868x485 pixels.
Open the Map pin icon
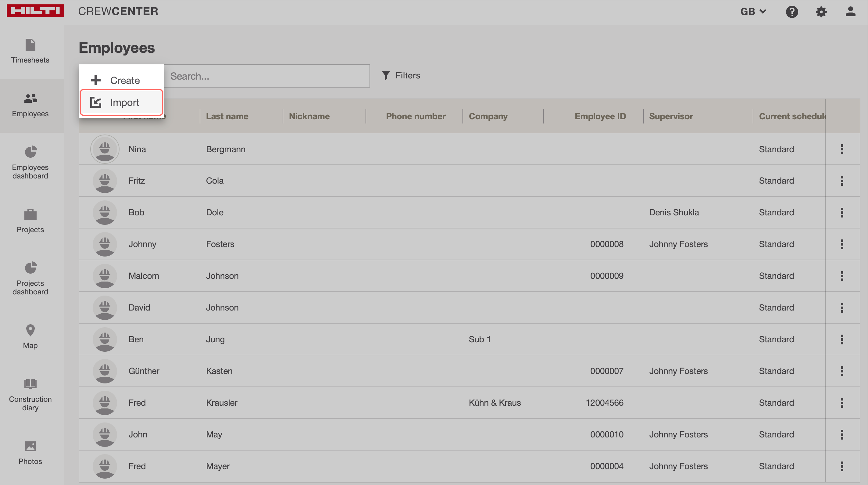click(30, 330)
